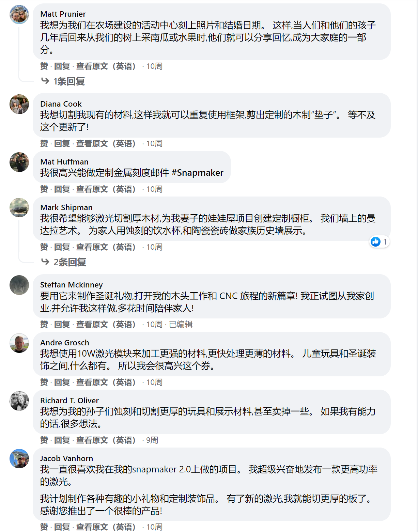Click the 10周 timestamp on Diana Cook's comment

(154, 144)
